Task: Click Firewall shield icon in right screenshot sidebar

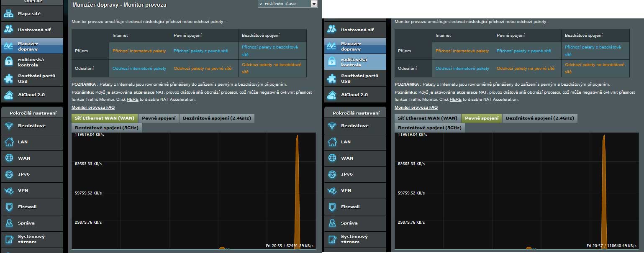Action: tap(332, 207)
